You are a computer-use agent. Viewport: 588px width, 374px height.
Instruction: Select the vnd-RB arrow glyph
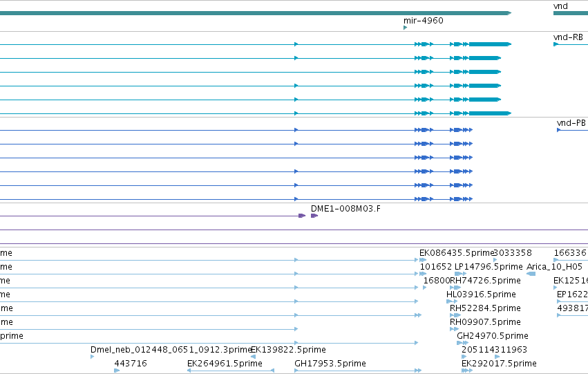(556, 44)
